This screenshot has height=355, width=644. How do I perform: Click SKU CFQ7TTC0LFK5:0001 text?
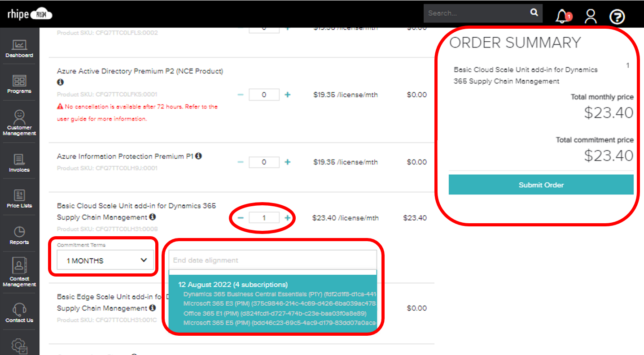click(x=107, y=95)
